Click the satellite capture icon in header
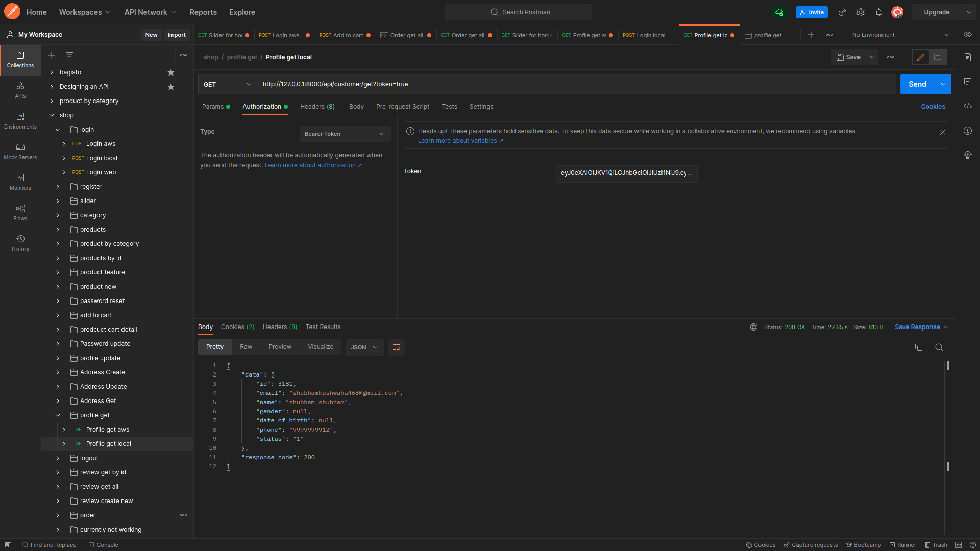The image size is (980, 551). tap(842, 12)
